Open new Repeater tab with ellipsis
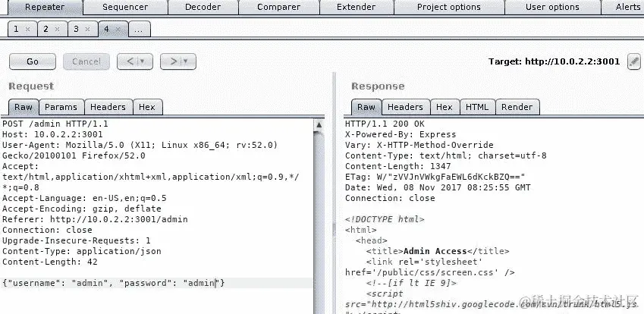 140,29
